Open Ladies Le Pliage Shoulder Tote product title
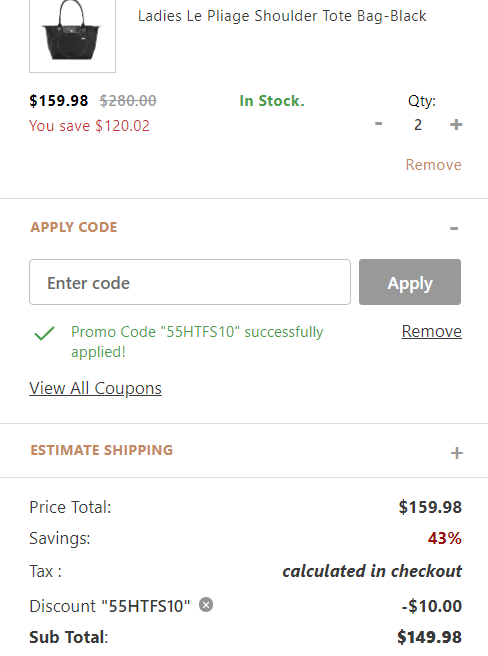488x656 pixels. [x=282, y=16]
